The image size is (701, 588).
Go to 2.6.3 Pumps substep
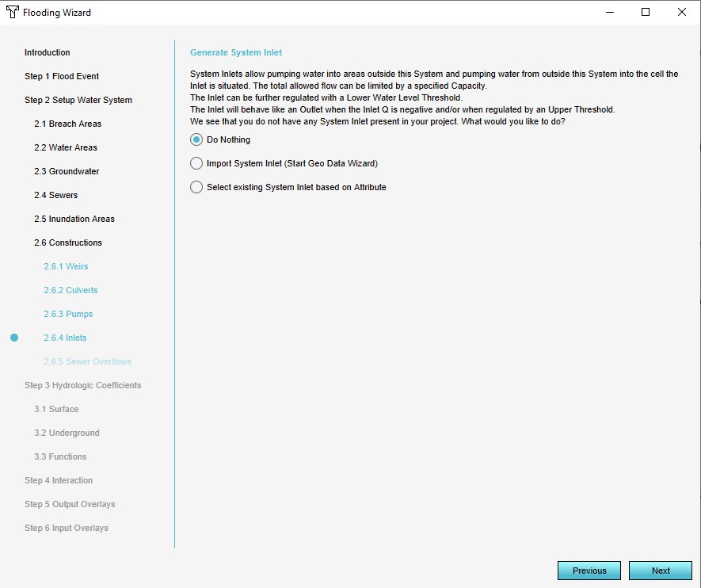click(x=68, y=314)
